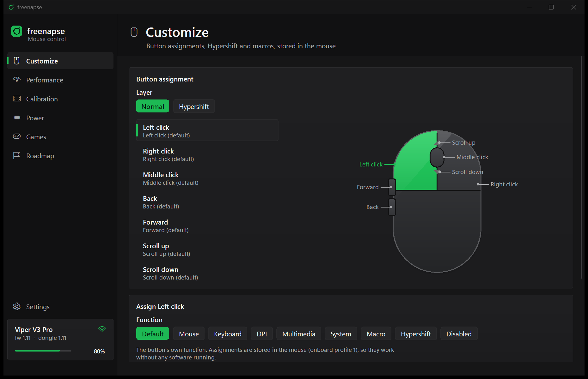Click the freenapse green logo icon
Viewport: 588px width, 379px height.
click(x=17, y=31)
